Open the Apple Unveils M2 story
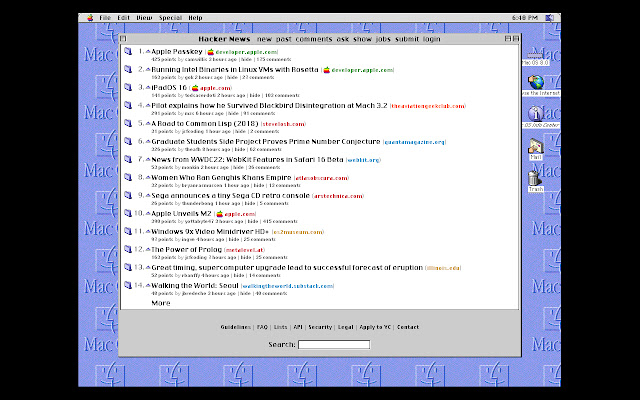The width and height of the screenshot is (640, 400). (181, 213)
